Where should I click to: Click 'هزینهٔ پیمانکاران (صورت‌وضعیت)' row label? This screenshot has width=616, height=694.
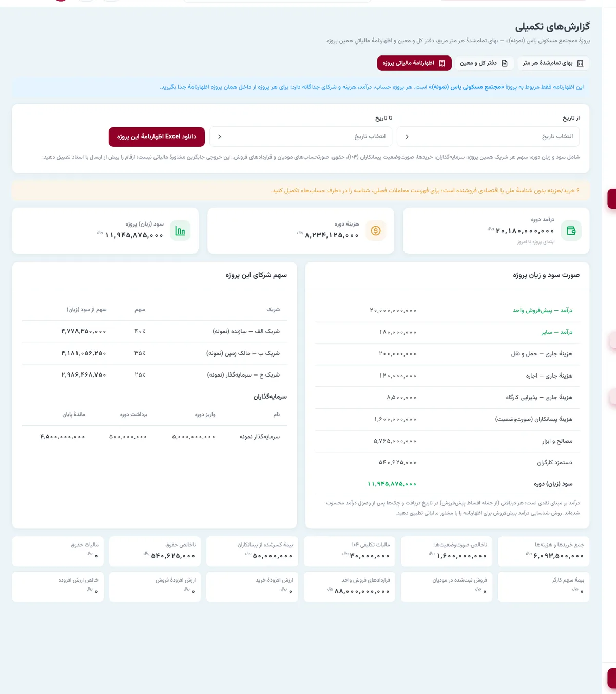[534, 419]
